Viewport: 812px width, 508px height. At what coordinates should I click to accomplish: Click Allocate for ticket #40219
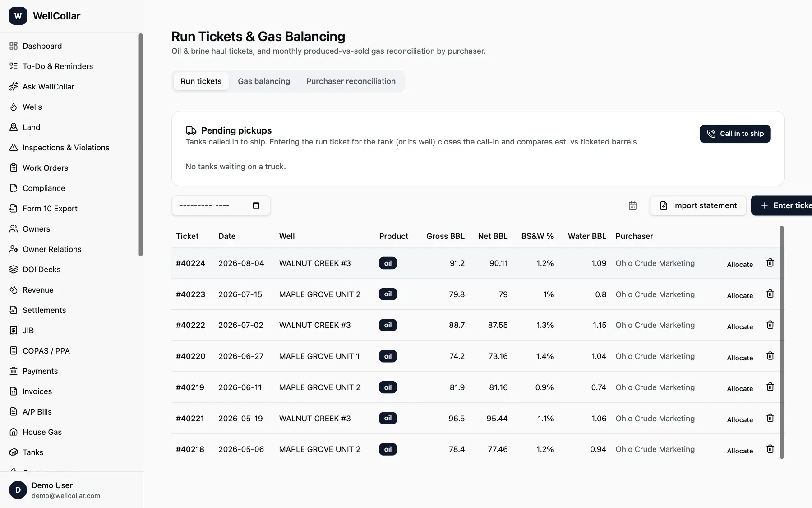pos(740,388)
